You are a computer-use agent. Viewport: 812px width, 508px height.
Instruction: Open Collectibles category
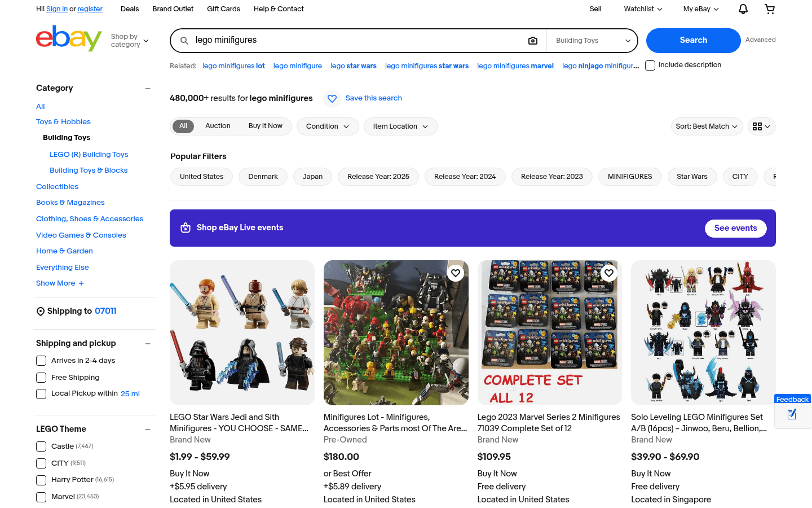57,187
